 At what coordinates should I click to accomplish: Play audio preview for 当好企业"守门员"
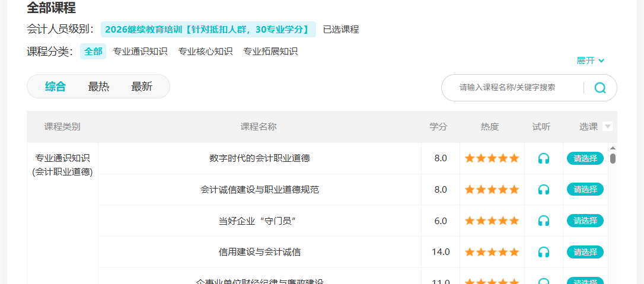(543, 221)
